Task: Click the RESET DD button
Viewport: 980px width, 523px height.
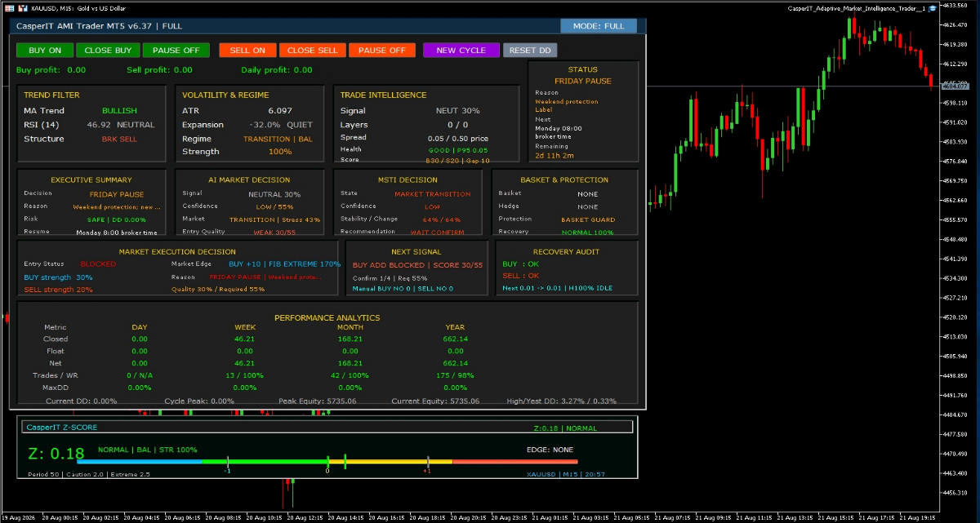Action: 530,51
